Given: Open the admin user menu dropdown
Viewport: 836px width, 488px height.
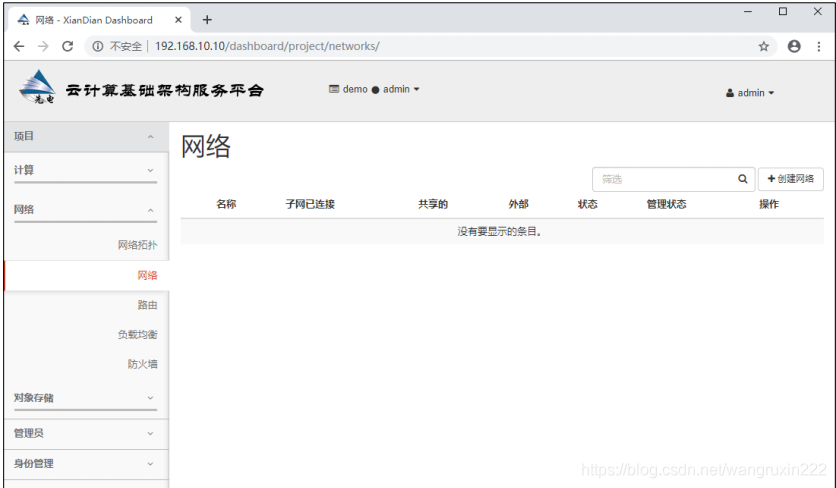Looking at the screenshot, I should point(750,93).
